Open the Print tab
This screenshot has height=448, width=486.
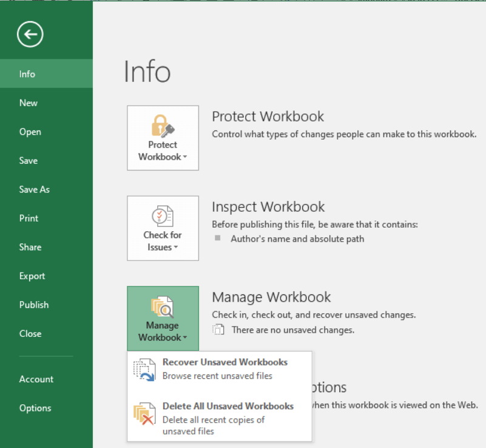[29, 218]
